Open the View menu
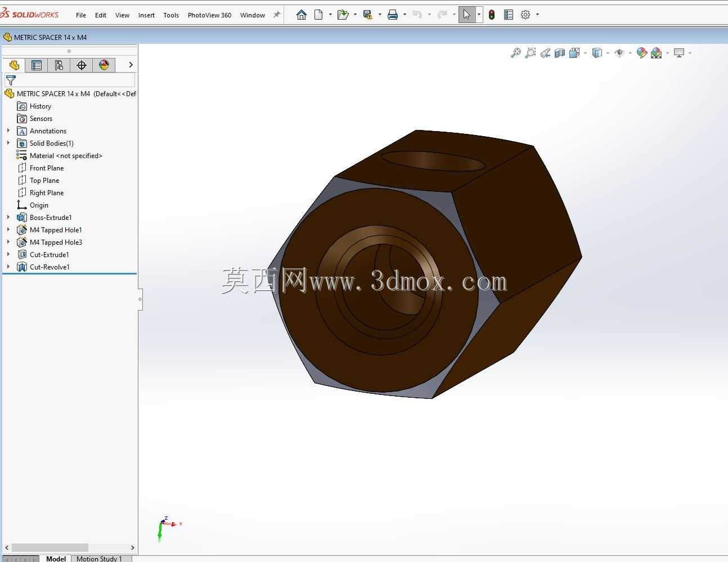The height and width of the screenshot is (562, 728). coord(122,15)
